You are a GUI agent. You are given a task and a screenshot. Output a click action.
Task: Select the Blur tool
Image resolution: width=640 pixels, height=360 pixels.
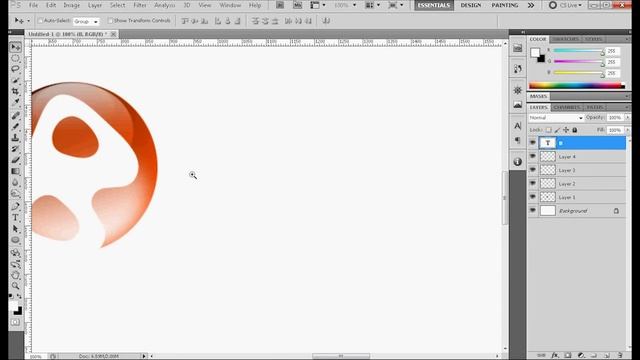pyautogui.click(x=16, y=182)
